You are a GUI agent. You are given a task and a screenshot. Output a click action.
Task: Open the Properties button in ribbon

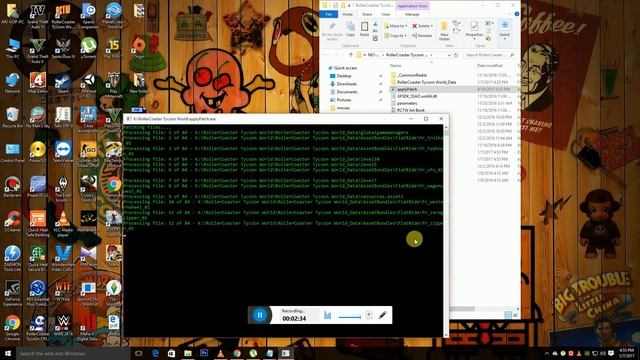(x=474, y=31)
